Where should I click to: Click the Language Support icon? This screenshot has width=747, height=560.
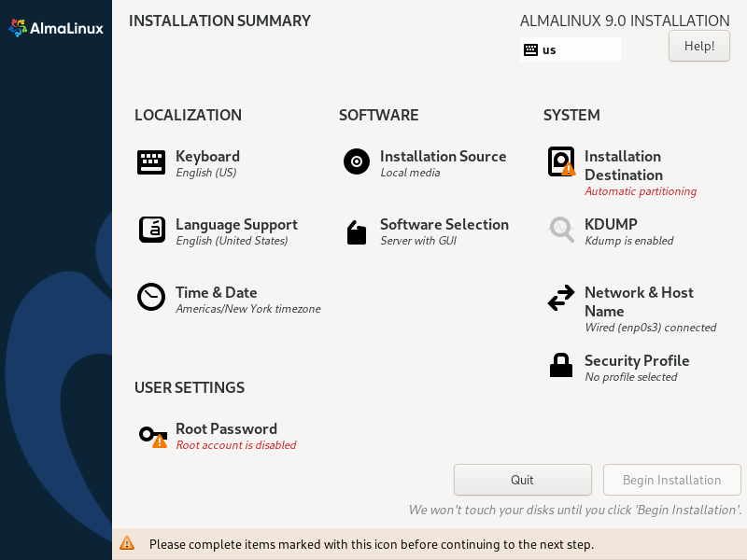(x=151, y=230)
